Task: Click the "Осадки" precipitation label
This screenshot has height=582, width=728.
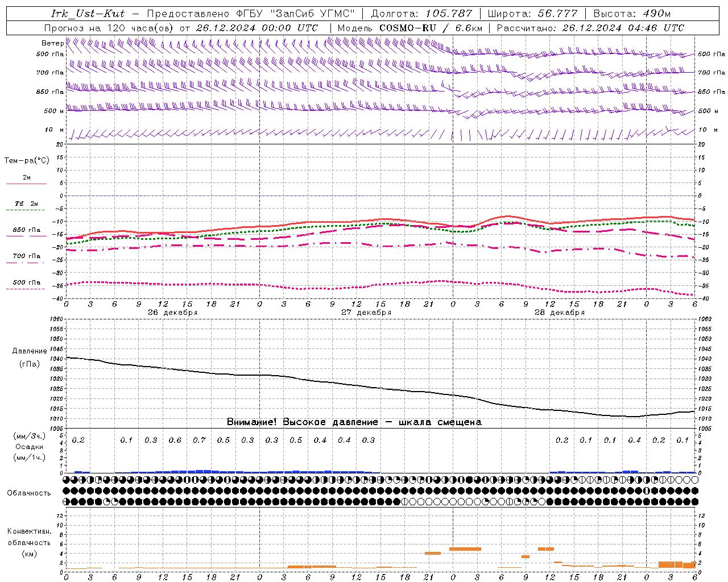Action: click(30, 447)
